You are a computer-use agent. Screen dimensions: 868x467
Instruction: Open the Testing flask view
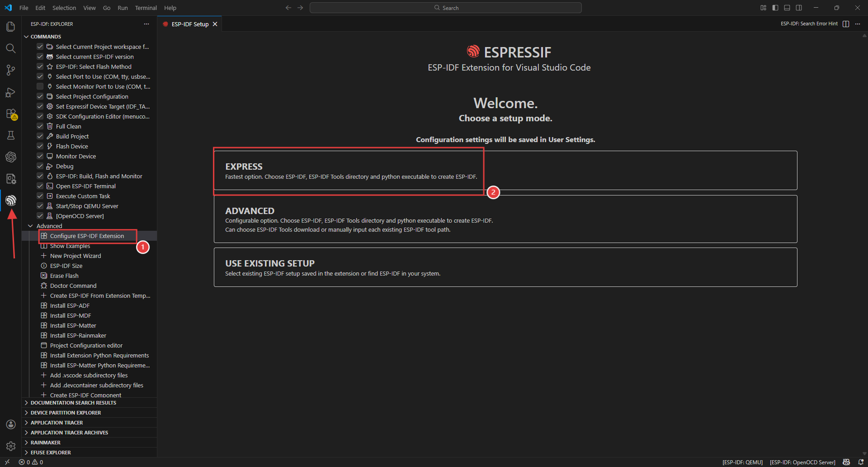tap(11, 135)
